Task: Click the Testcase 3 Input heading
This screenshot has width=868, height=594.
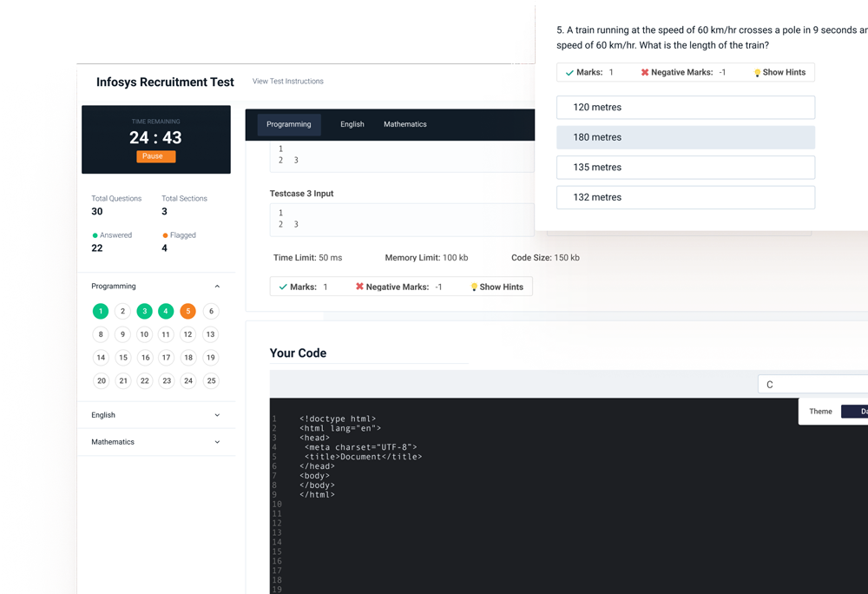Action: pyautogui.click(x=301, y=193)
